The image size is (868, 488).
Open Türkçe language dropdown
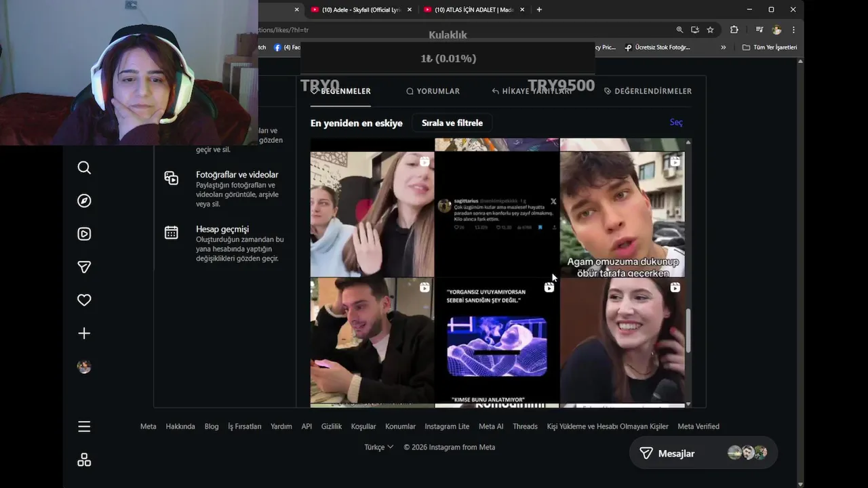pyautogui.click(x=378, y=447)
